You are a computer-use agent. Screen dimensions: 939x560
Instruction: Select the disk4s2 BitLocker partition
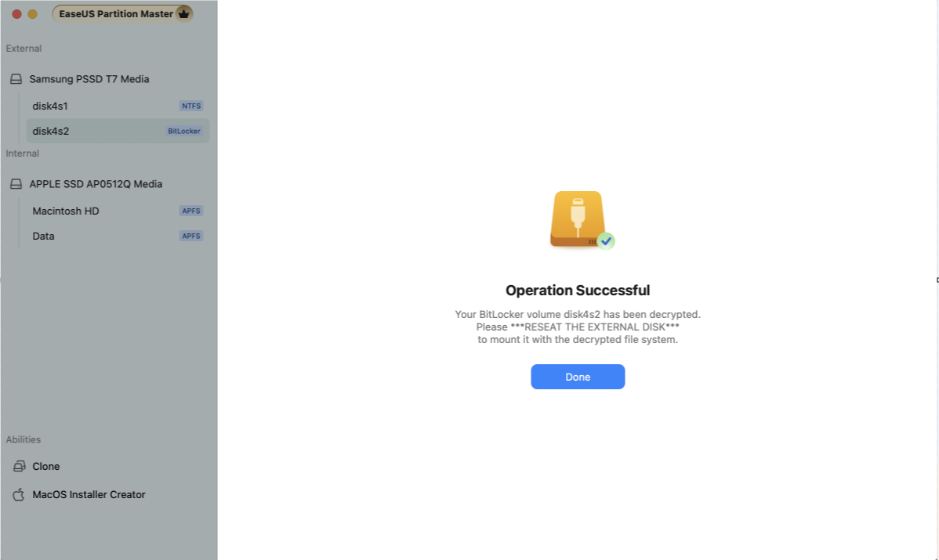tap(118, 131)
